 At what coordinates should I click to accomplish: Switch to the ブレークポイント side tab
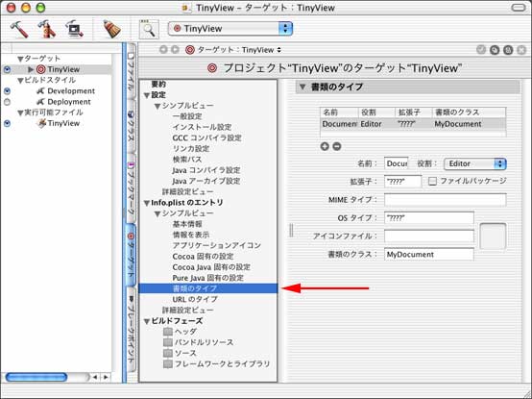132,329
